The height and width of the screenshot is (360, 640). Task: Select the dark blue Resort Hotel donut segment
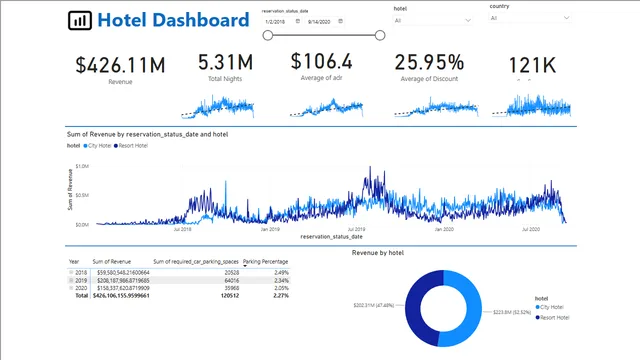click(x=413, y=308)
